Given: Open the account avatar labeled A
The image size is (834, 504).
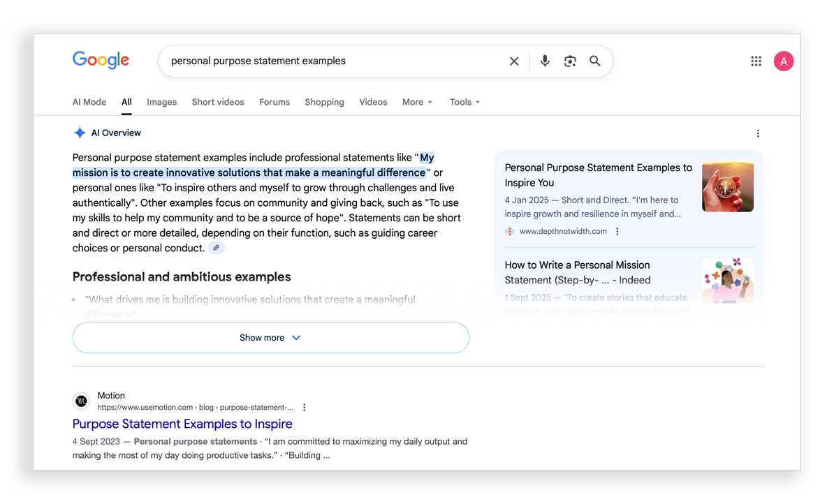Looking at the screenshot, I should (x=784, y=61).
